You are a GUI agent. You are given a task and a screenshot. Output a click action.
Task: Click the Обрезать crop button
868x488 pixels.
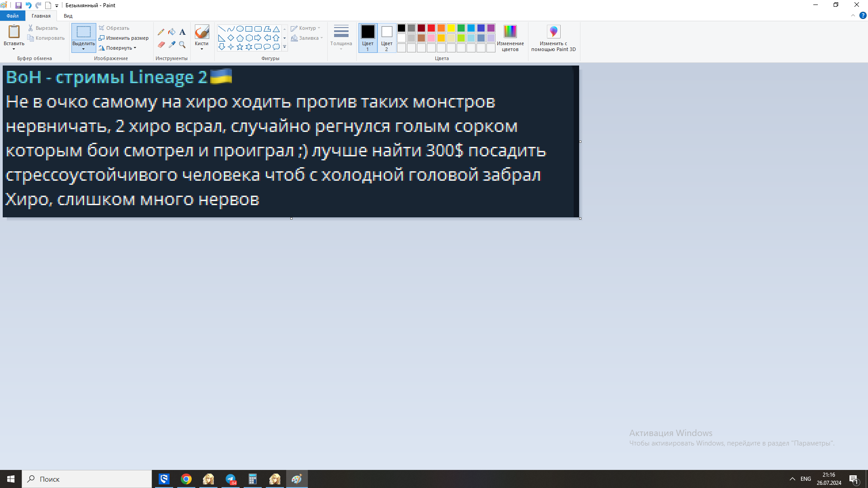click(x=114, y=28)
